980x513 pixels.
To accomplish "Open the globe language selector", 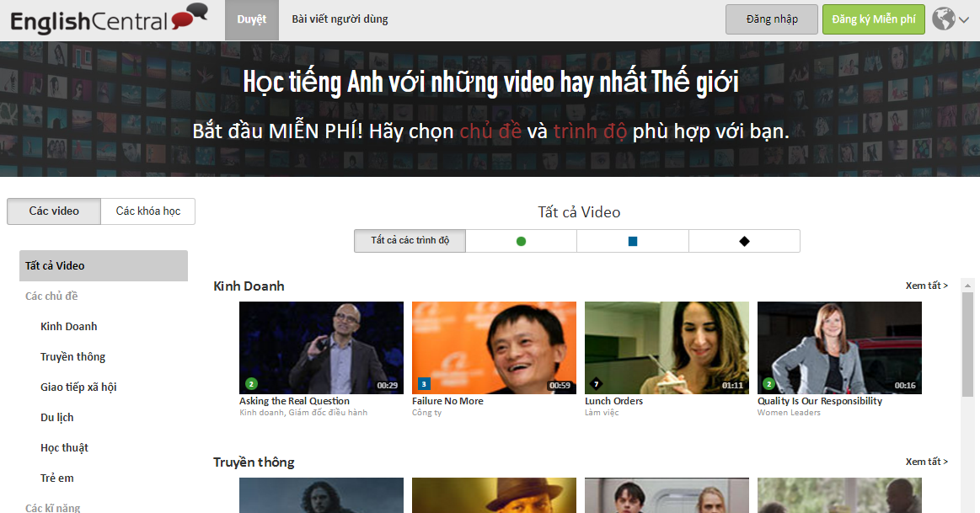I will coord(944,19).
